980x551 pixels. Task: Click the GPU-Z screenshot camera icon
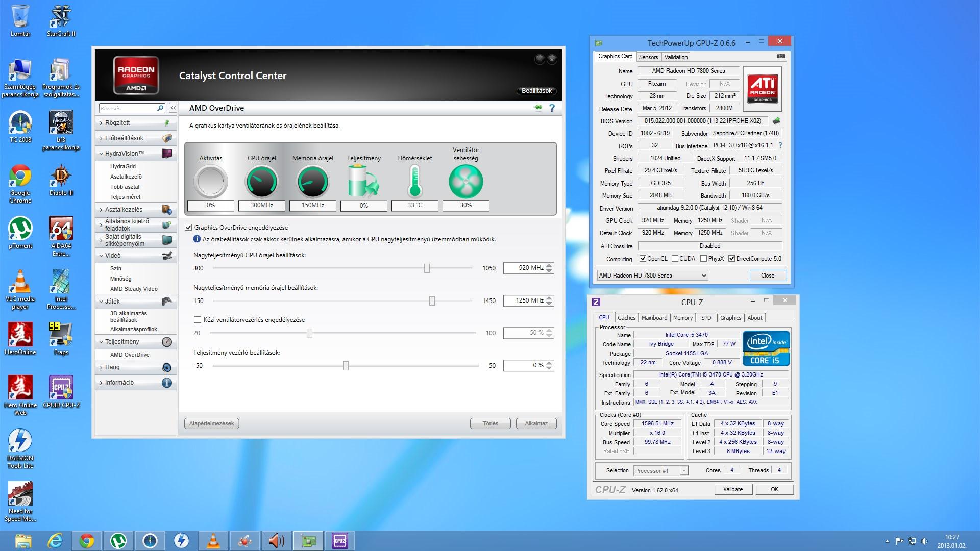[x=780, y=56]
